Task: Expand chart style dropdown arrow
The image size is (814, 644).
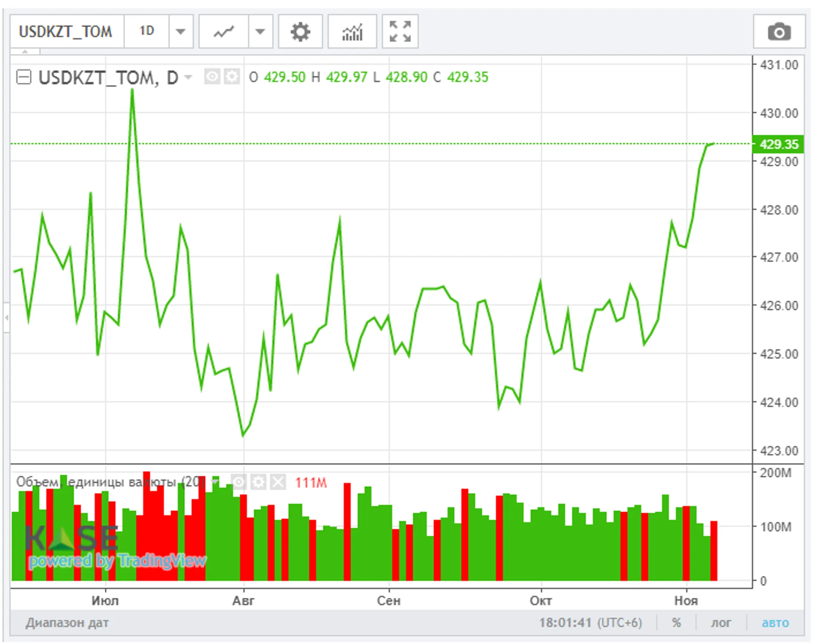Action: coord(260,32)
